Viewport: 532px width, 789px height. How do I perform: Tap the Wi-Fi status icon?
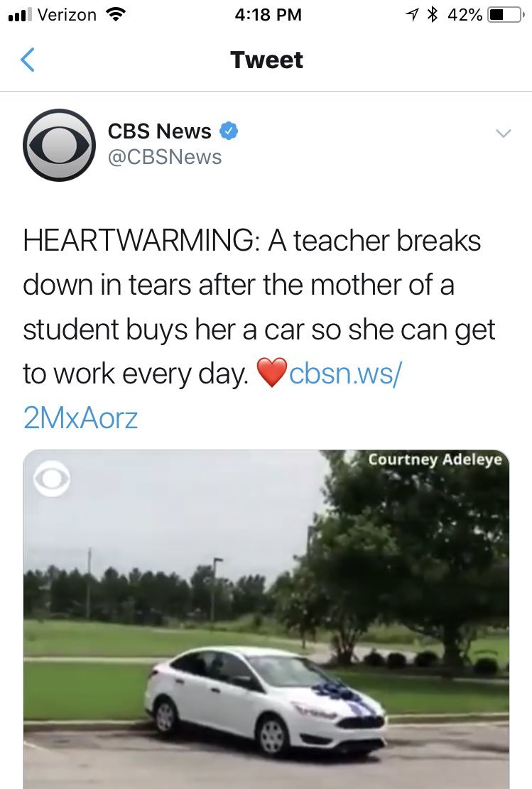coord(116,15)
